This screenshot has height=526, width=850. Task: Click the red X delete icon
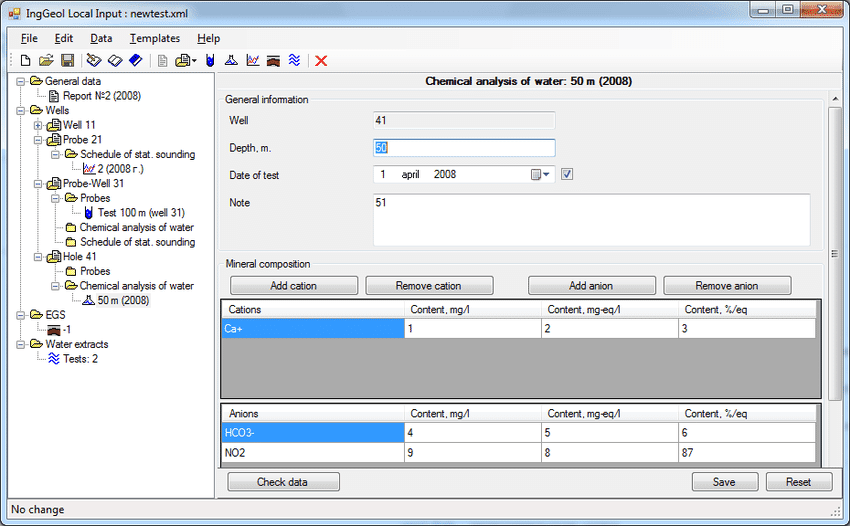click(x=322, y=61)
